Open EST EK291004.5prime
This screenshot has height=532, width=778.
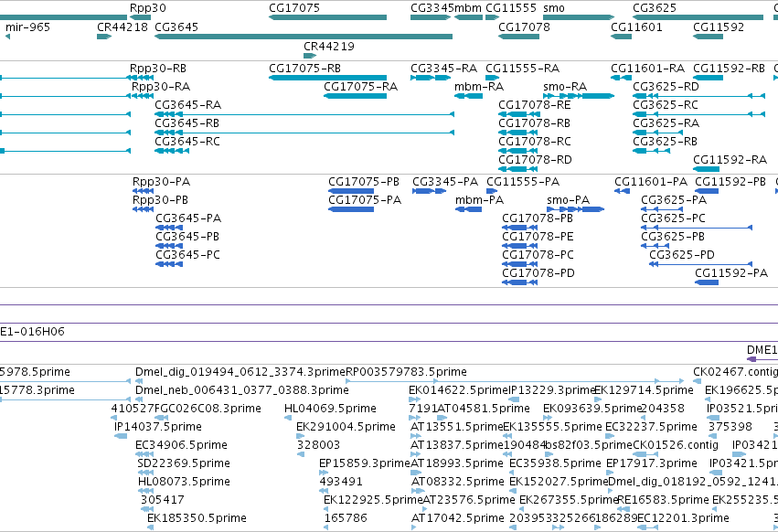click(346, 427)
